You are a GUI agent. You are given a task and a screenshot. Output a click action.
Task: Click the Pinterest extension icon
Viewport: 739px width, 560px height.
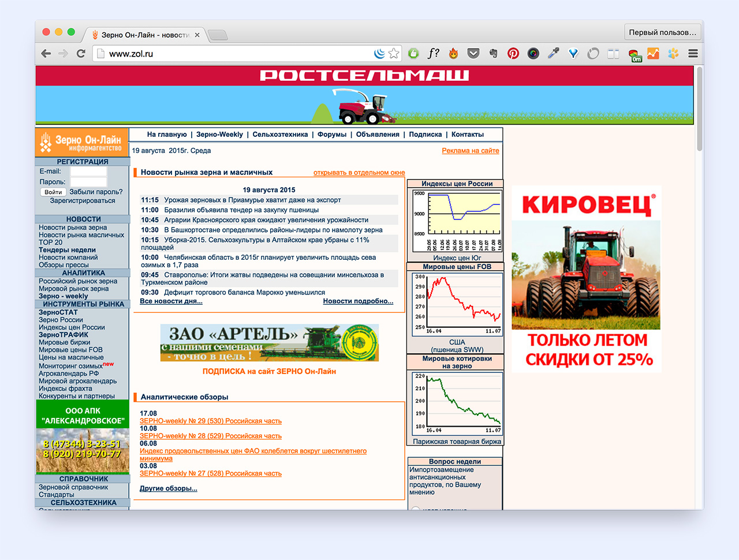coord(513,54)
